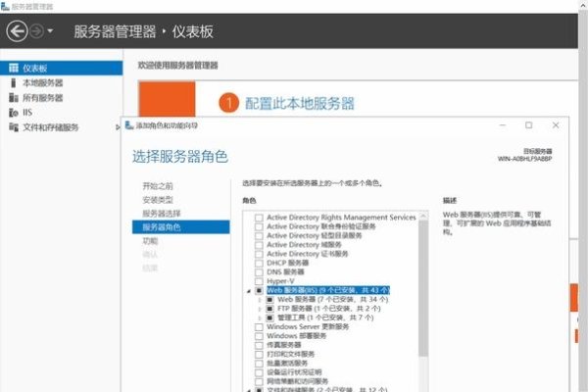Collapse the 文件和存储服务 role node at list bottom

coord(249,390)
